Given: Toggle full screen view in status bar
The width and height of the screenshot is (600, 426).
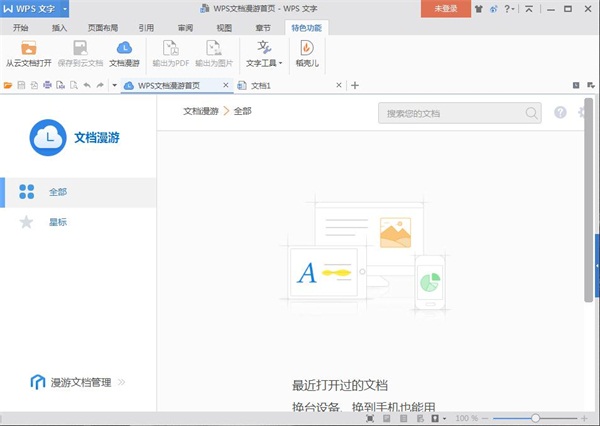Looking at the screenshot, I should click(370, 418).
